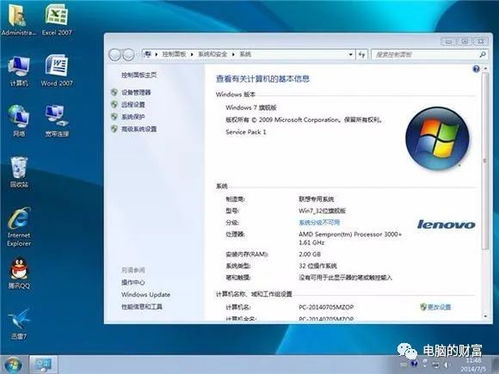Open the Windows Start orb
The width and height of the screenshot is (499, 374).
pos(13,364)
